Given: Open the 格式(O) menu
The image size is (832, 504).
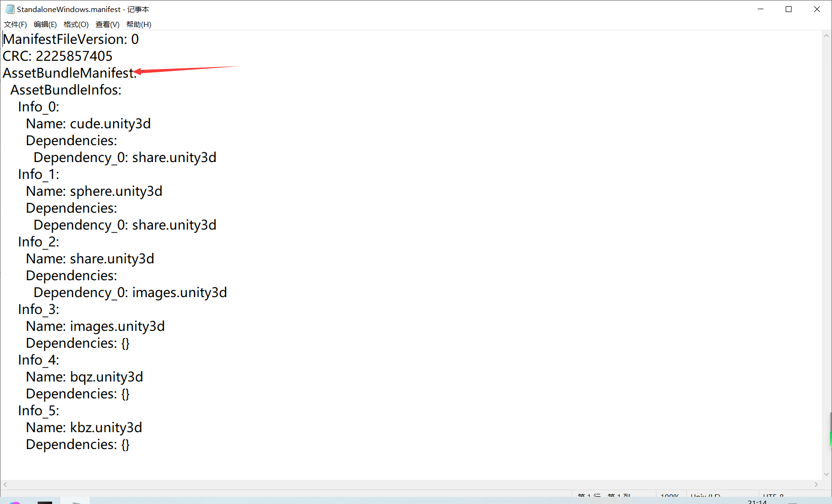Looking at the screenshot, I should coord(75,24).
